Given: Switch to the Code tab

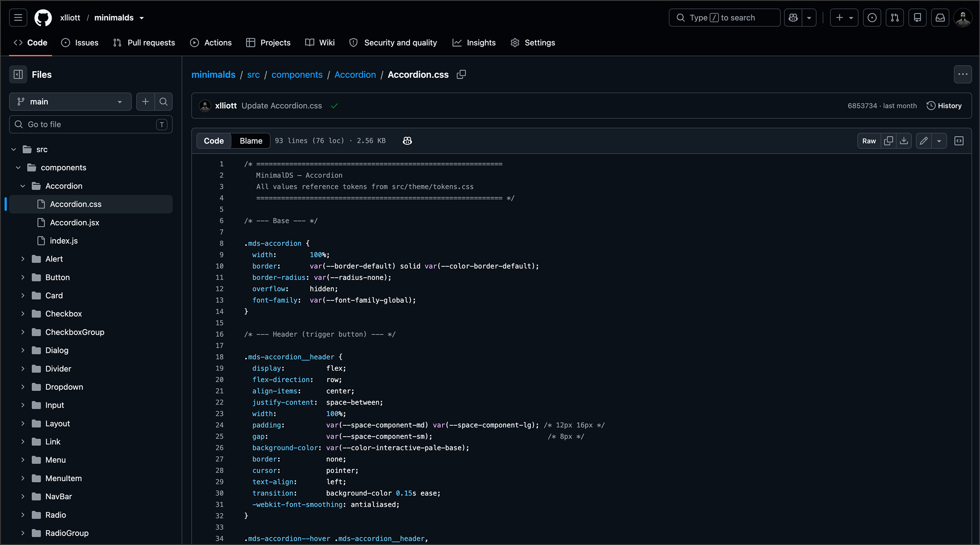Looking at the screenshot, I should [x=31, y=42].
